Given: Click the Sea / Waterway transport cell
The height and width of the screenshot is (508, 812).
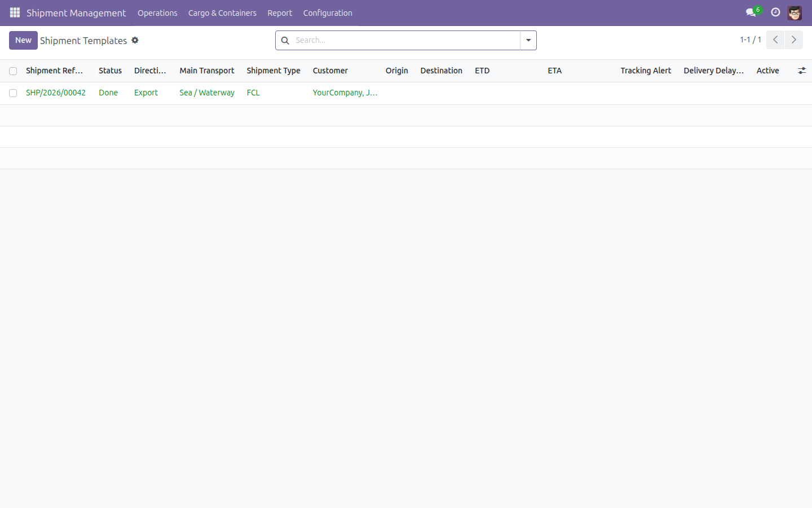Looking at the screenshot, I should point(207,93).
